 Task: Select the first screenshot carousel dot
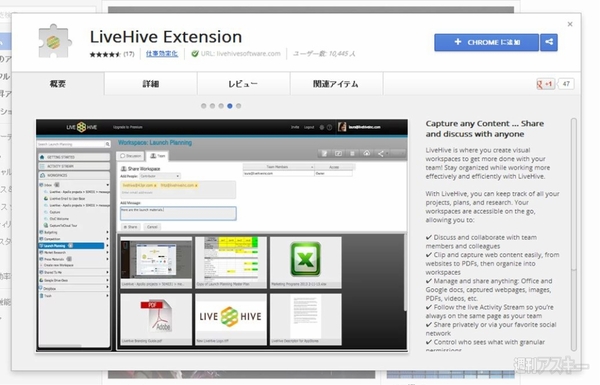(x=204, y=106)
